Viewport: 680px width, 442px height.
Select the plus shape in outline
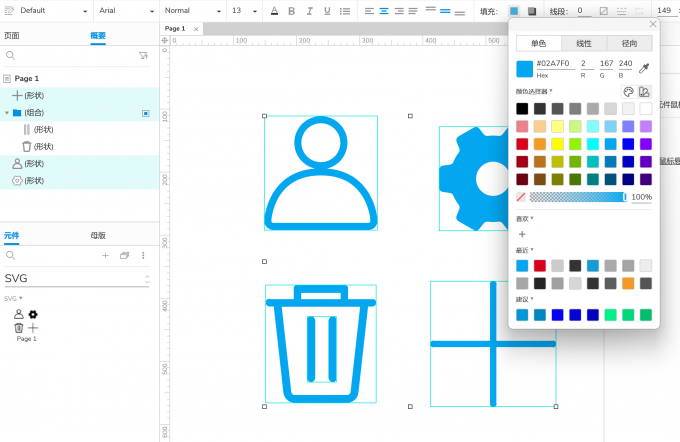(x=79, y=95)
